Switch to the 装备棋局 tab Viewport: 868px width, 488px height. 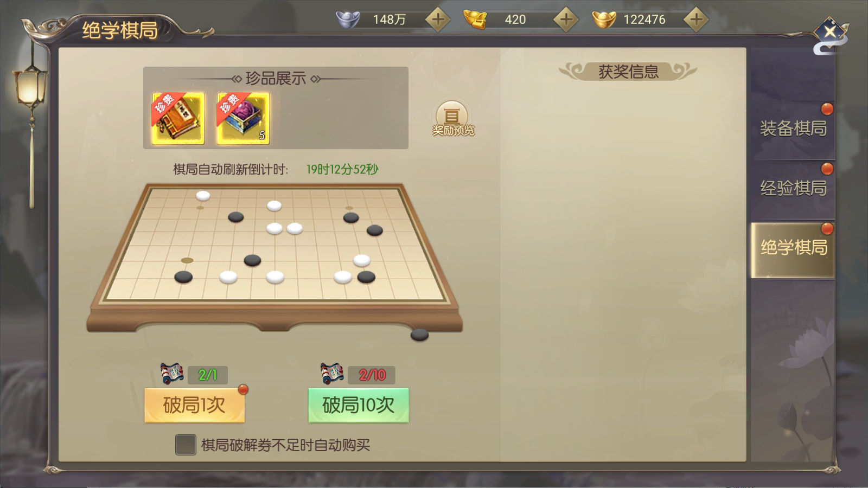tap(793, 129)
